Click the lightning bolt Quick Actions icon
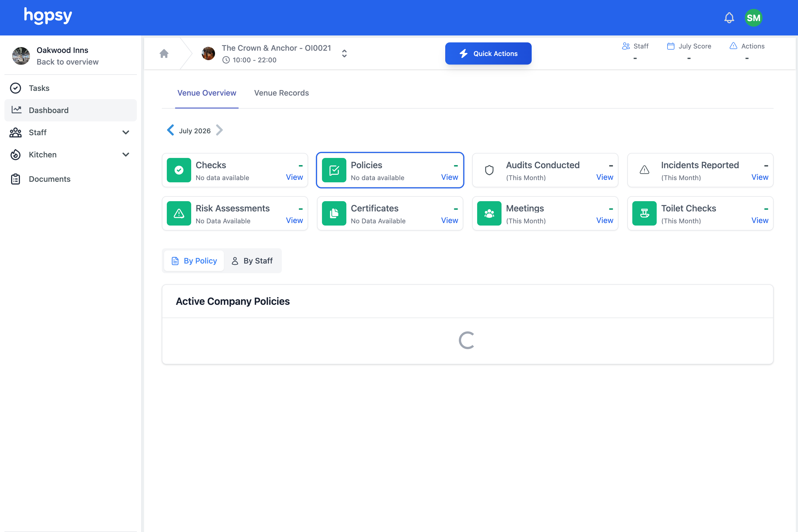The width and height of the screenshot is (798, 532). (464, 53)
